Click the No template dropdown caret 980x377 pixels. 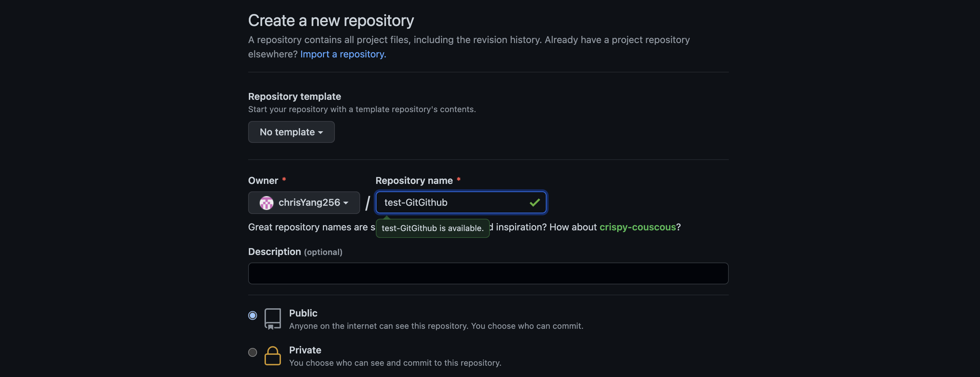click(x=320, y=133)
